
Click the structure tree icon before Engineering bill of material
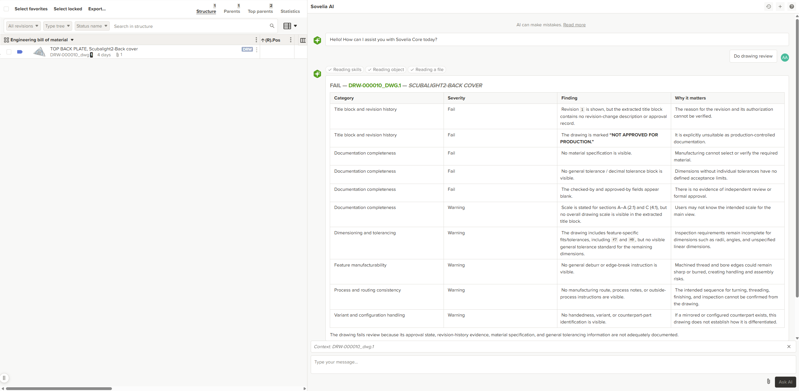[x=6, y=40]
